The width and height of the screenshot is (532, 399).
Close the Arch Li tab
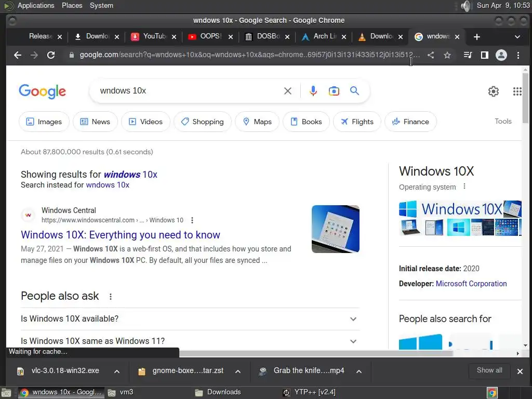tap(344, 37)
